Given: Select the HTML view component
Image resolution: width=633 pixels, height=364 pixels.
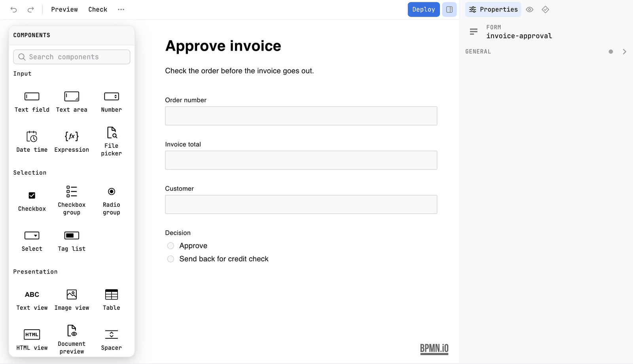Looking at the screenshot, I should tap(32, 340).
